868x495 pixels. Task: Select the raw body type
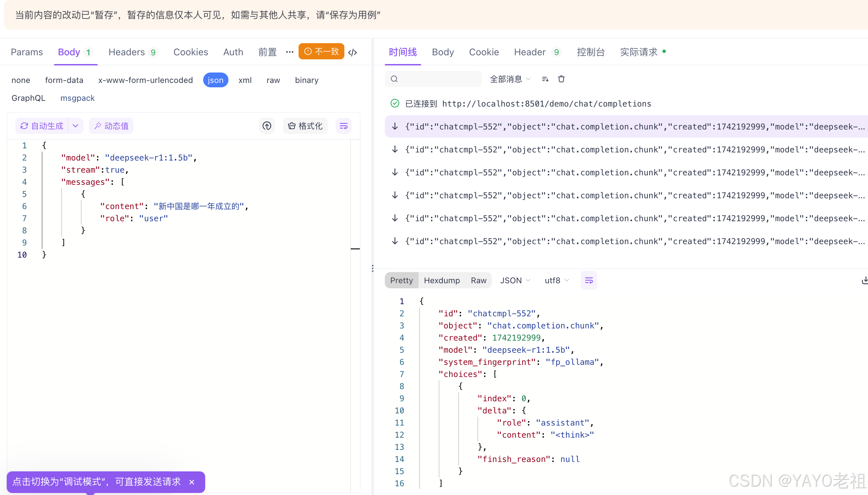(273, 80)
